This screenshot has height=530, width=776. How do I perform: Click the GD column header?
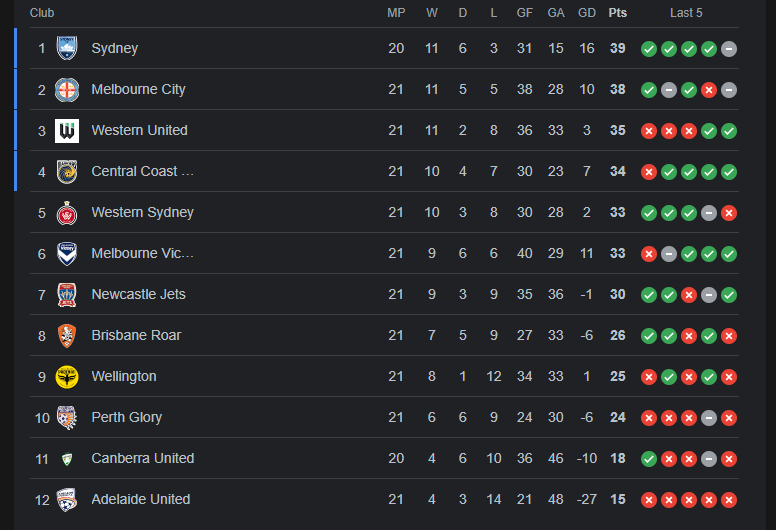(x=587, y=13)
